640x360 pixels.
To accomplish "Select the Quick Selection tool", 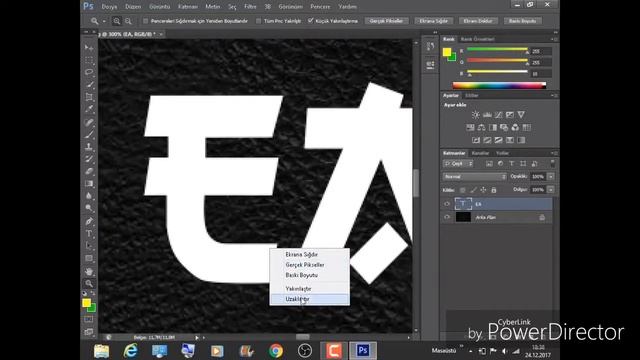I will pos(89,84).
